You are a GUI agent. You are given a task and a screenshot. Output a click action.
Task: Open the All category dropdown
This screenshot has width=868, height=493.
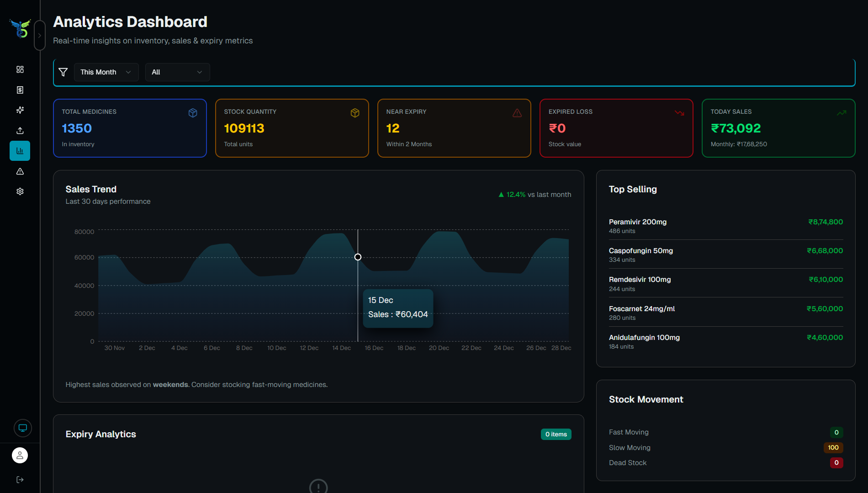click(x=177, y=72)
